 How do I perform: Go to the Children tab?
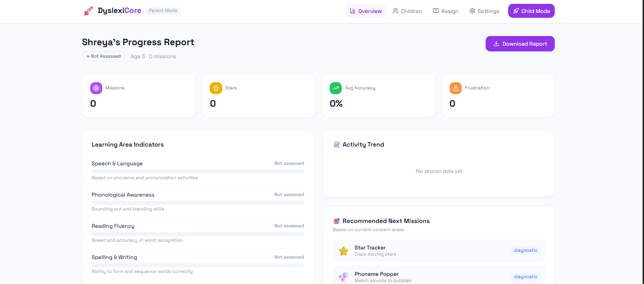(407, 11)
